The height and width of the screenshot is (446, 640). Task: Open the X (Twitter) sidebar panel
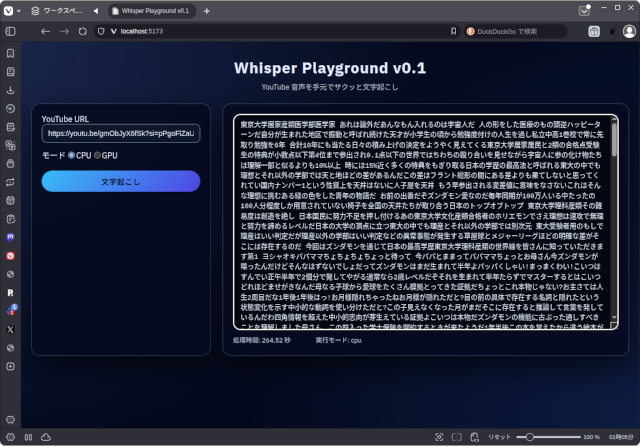[10, 328]
